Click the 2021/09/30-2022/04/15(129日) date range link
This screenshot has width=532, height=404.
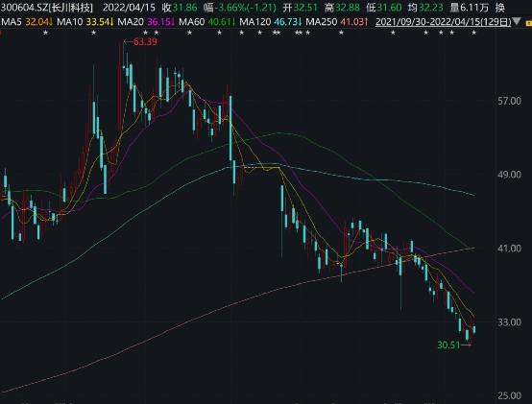pyautogui.click(x=443, y=22)
